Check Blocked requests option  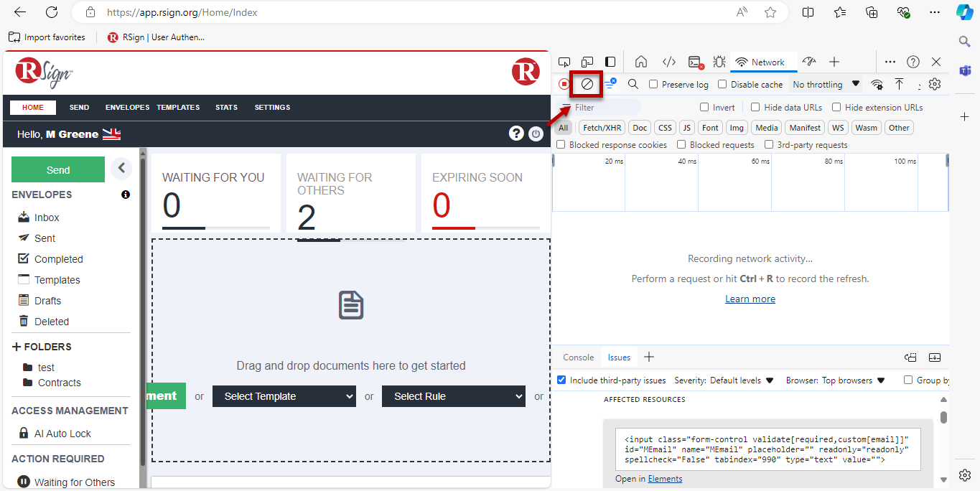click(x=681, y=144)
